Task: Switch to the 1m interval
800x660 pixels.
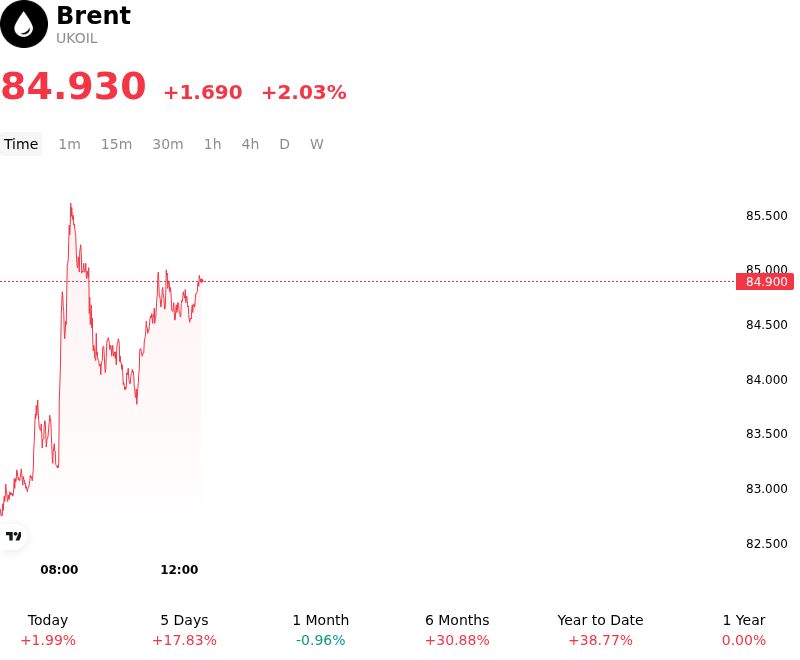Action: pyautogui.click(x=69, y=144)
